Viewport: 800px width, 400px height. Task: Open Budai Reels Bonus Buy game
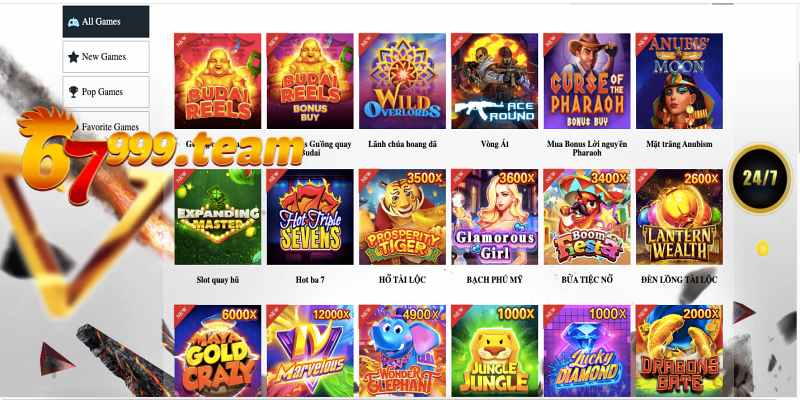pos(310,81)
